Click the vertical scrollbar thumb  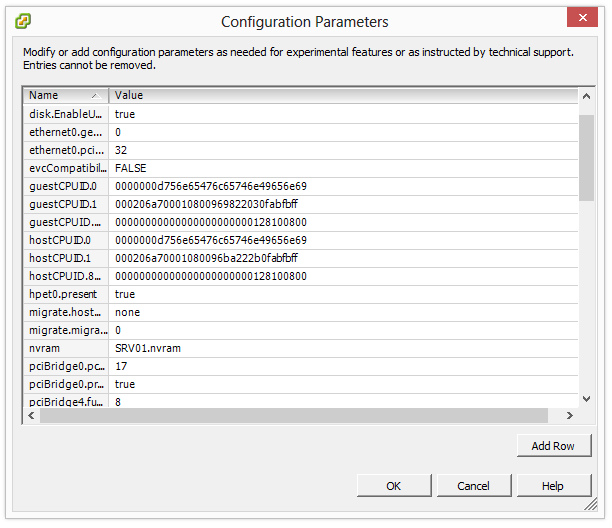[586, 158]
